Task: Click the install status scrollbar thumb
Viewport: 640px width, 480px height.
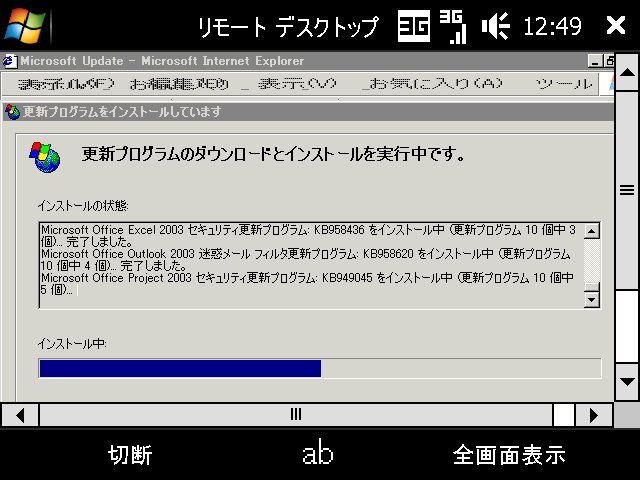Action: (x=591, y=287)
